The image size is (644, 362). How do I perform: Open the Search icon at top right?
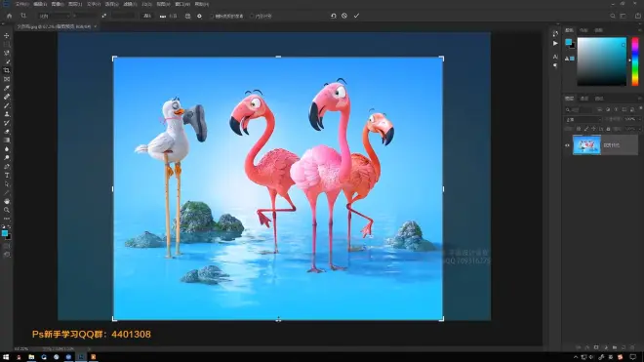(x=613, y=16)
